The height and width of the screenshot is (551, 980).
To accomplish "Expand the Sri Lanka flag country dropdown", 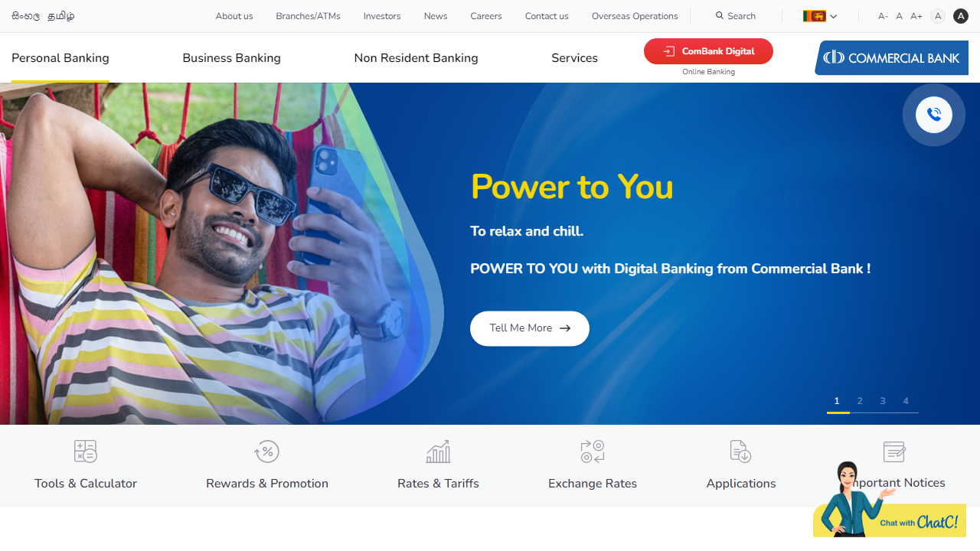I will (820, 16).
